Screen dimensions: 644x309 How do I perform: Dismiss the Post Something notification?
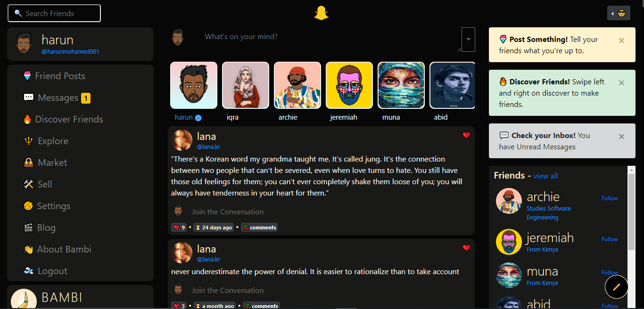[621, 41]
